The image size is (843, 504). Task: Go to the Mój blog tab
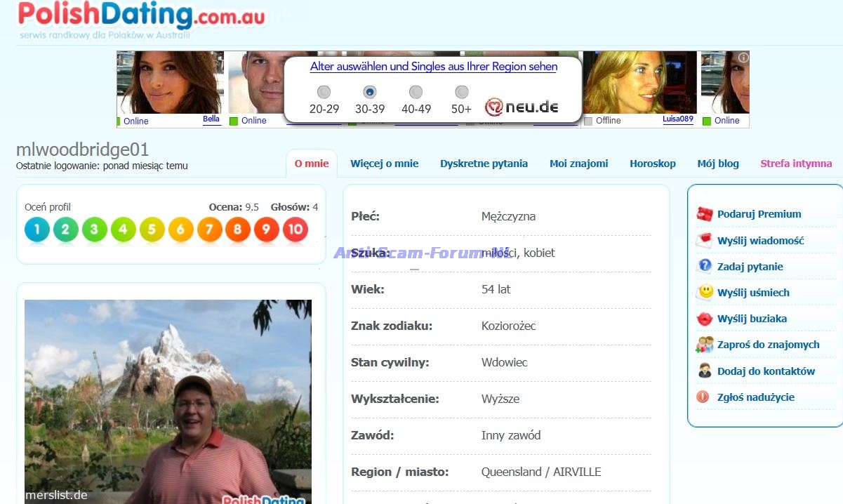pos(717,164)
